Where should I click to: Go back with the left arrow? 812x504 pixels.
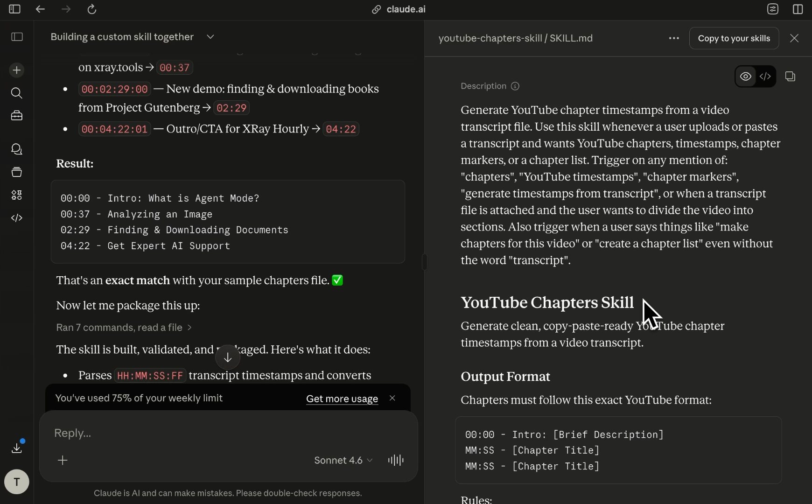40,9
